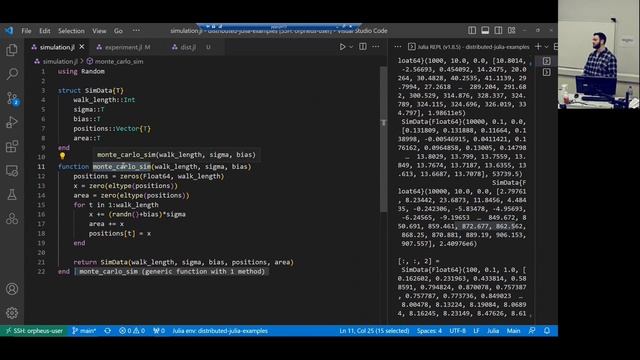Toggle bottom panel visibility
Image resolution: width=640 pixels, height=360 pixels.
click(485, 31)
